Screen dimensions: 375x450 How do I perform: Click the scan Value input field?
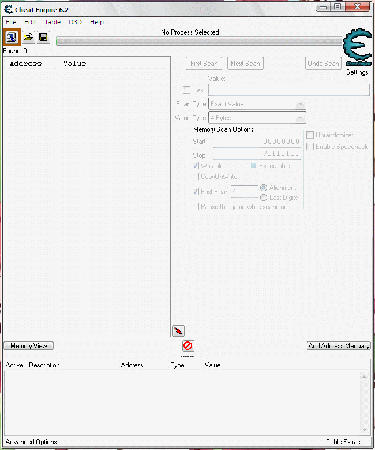[289, 90]
